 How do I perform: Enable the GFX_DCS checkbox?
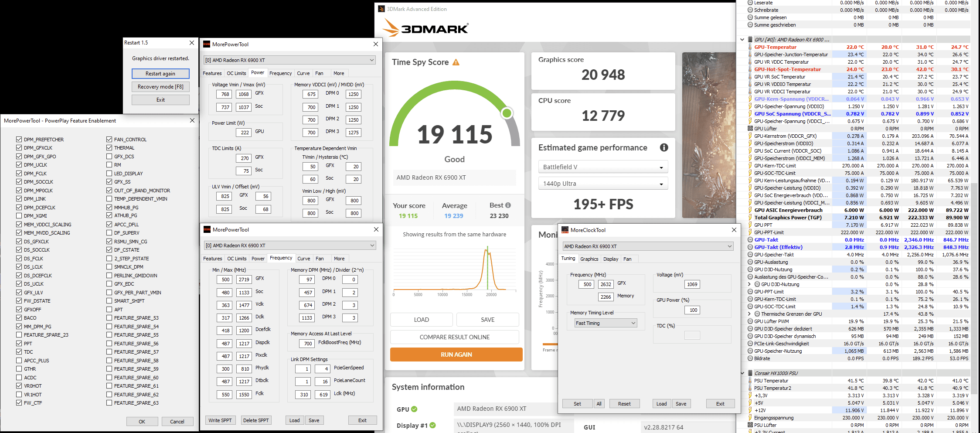(x=109, y=157)
